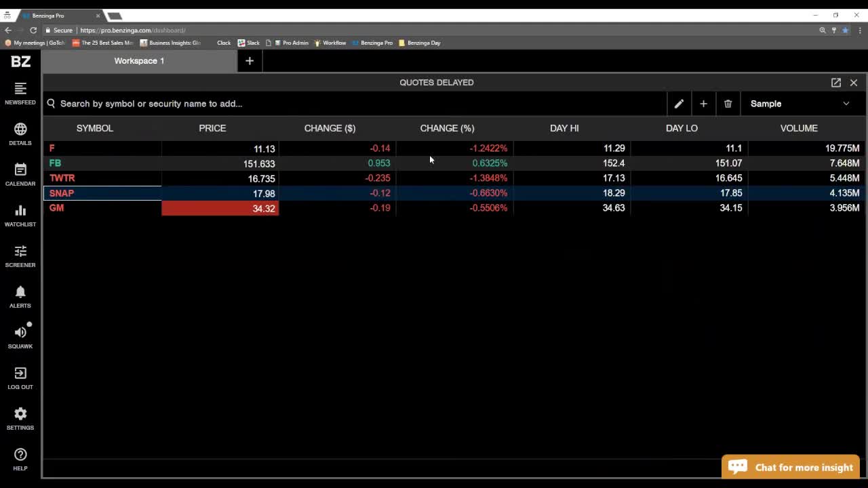Image resolution: width=868 pixels, height=488 pixels.
Task: Click the pencil edit watchlist icon
Action: [679, 104]
